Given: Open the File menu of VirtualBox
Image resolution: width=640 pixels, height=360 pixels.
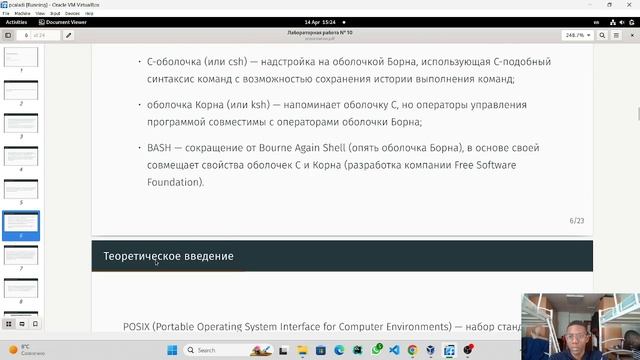Looking at the screenshot, I should pyautogui.click(x=6, y=13).
